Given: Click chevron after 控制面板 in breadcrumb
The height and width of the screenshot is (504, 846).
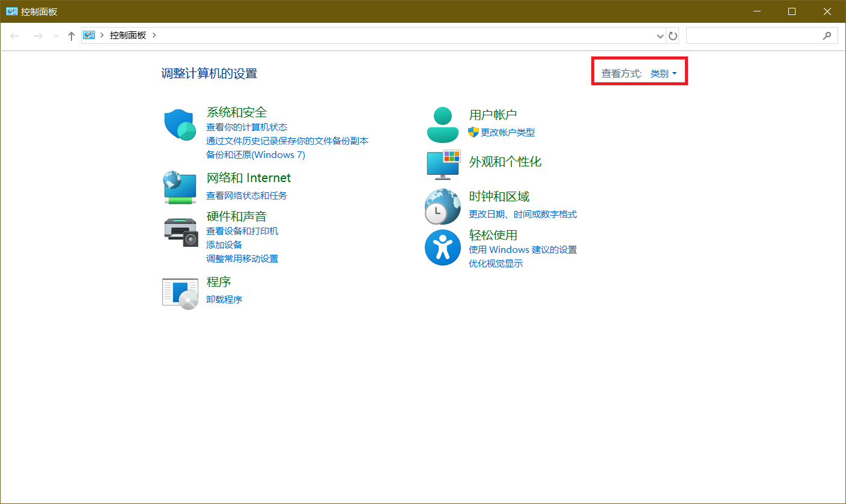Looking at the screenshot, I should pyautogui.click(x=154, y=35).
